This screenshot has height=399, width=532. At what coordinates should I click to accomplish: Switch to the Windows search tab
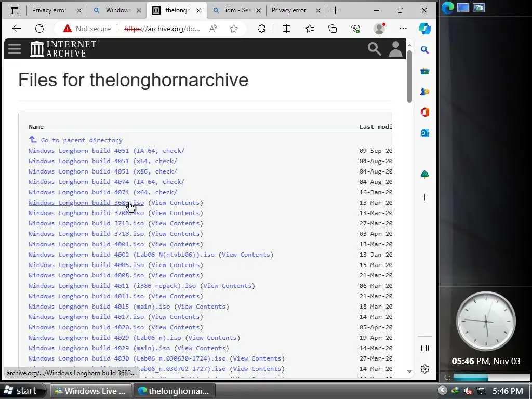[x=112, y=10]
